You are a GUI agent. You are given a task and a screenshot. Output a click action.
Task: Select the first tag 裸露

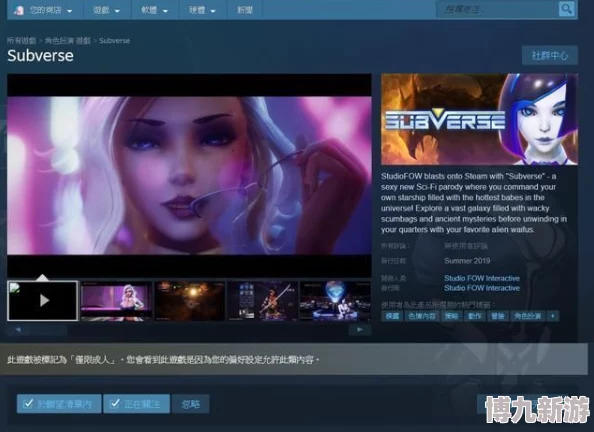click(x=392, y=316)
